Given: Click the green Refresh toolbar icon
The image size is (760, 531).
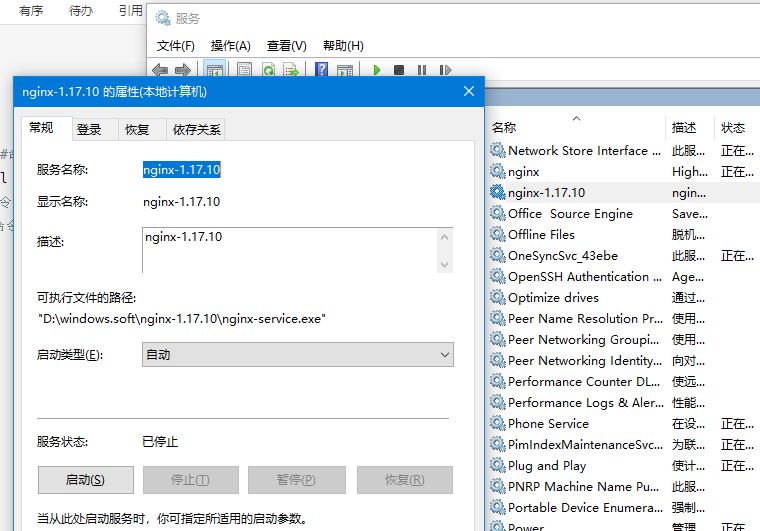Looking at the screenshot, I should coord(268,70).
